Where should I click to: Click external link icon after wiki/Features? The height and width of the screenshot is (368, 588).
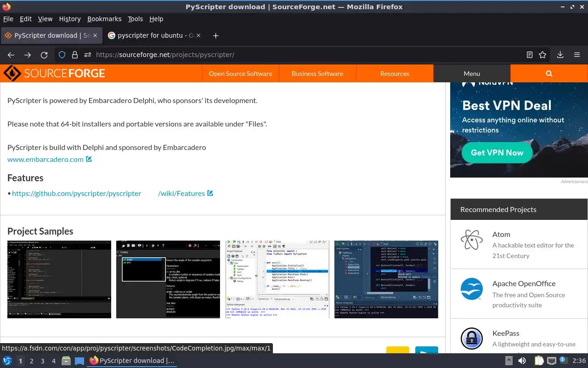(210, 193)
